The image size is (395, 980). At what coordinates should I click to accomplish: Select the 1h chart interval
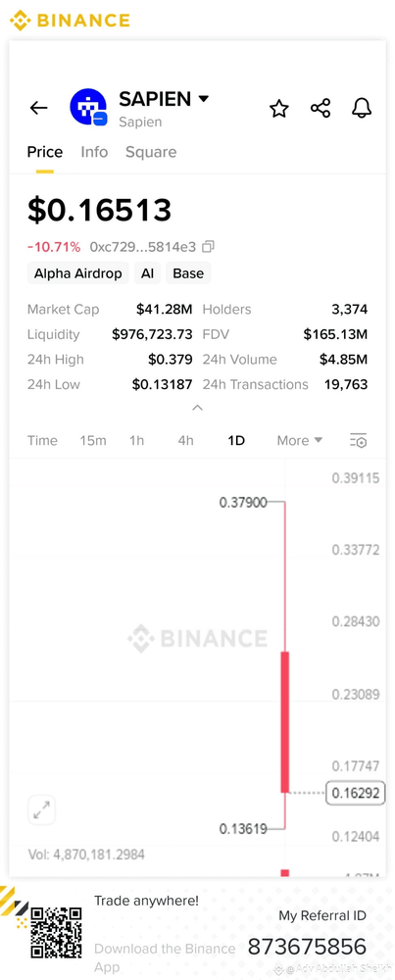pos(136,441)
